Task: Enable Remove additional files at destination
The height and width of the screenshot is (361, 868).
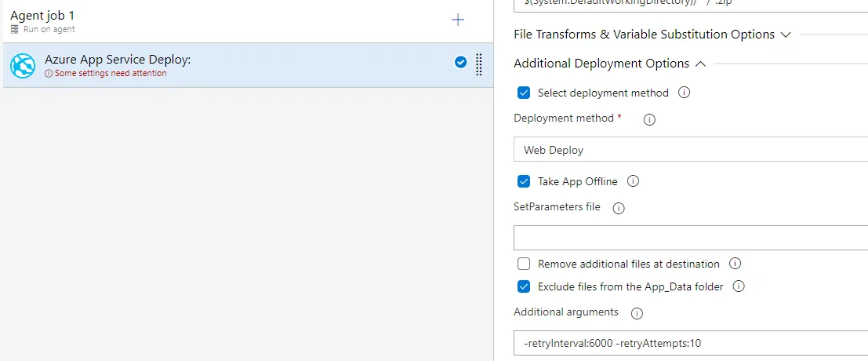Action: (525, 264)
